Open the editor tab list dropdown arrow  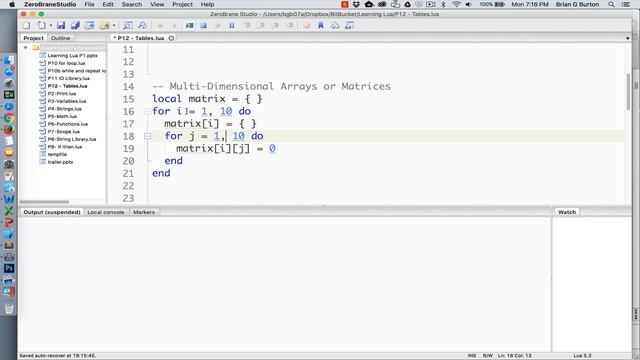627,38
